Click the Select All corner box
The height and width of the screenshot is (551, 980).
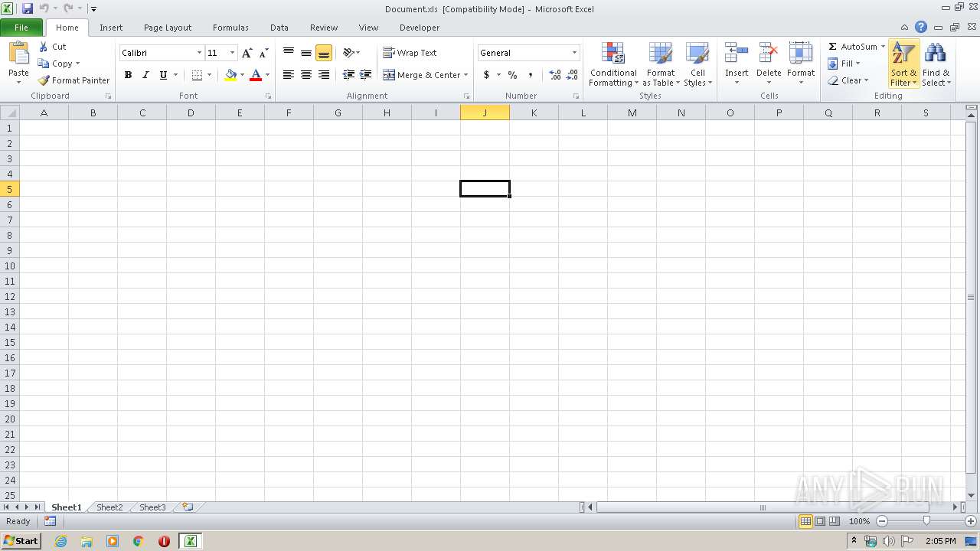click(x=10, y=112)
